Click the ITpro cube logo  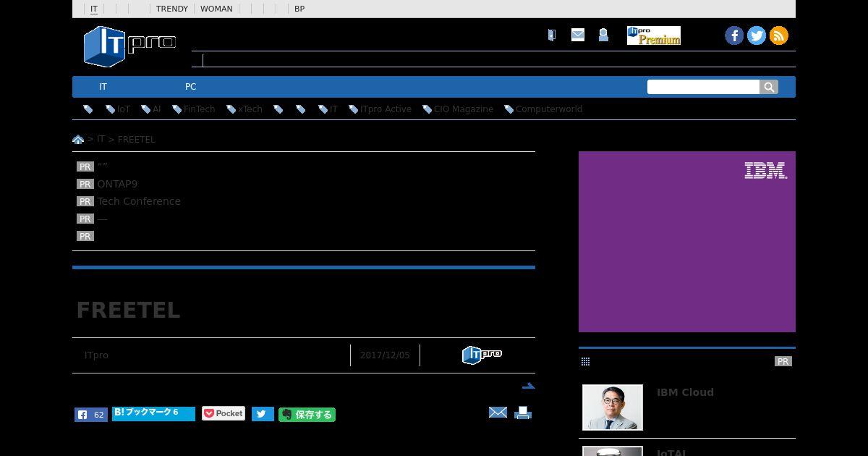pyautogui.click(x=129, y=46)
